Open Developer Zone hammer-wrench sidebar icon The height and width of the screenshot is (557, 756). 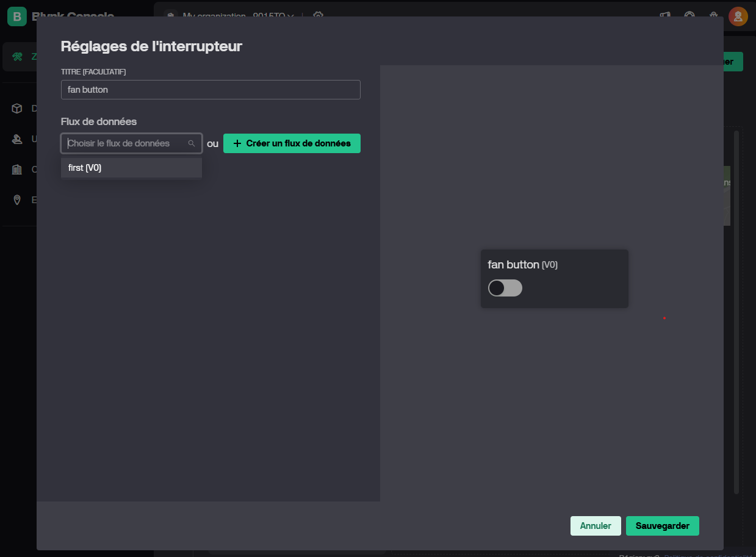[x=17, y=57]
